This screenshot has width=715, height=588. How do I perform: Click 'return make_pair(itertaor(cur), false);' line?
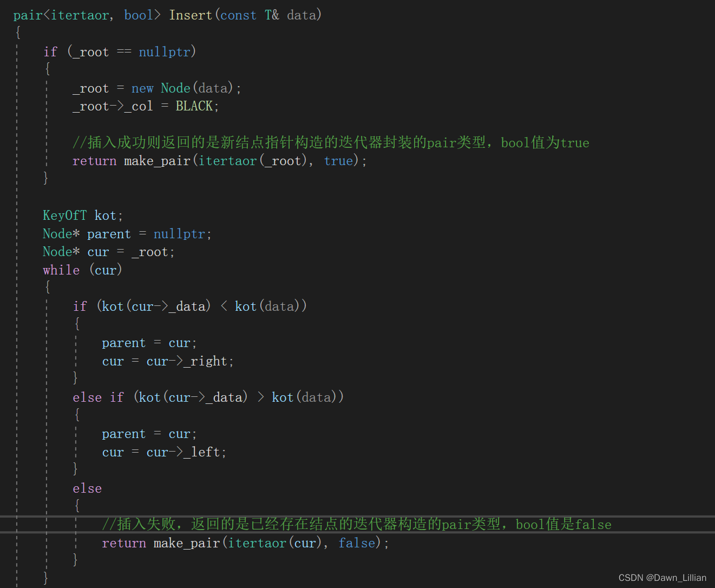245,543
